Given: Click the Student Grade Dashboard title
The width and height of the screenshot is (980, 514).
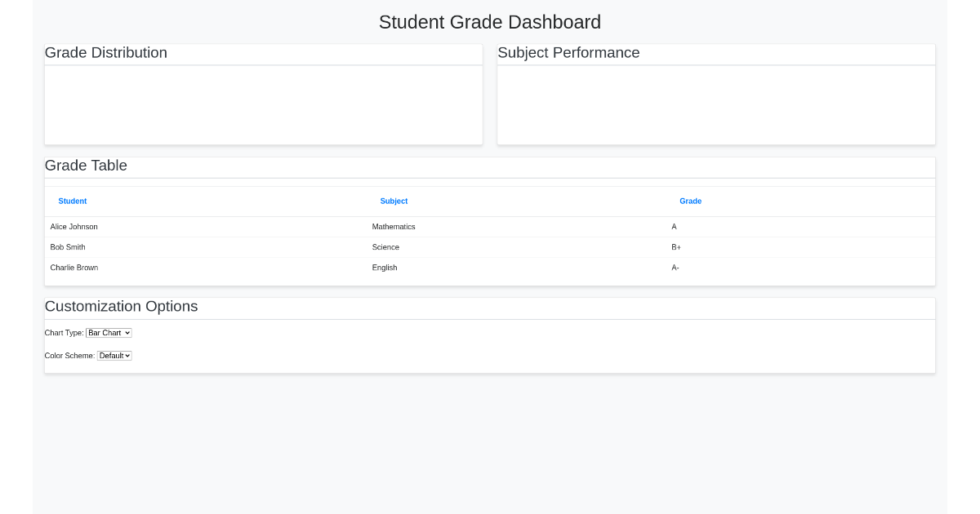Looking at the screenshot, I should click(490, 22).
